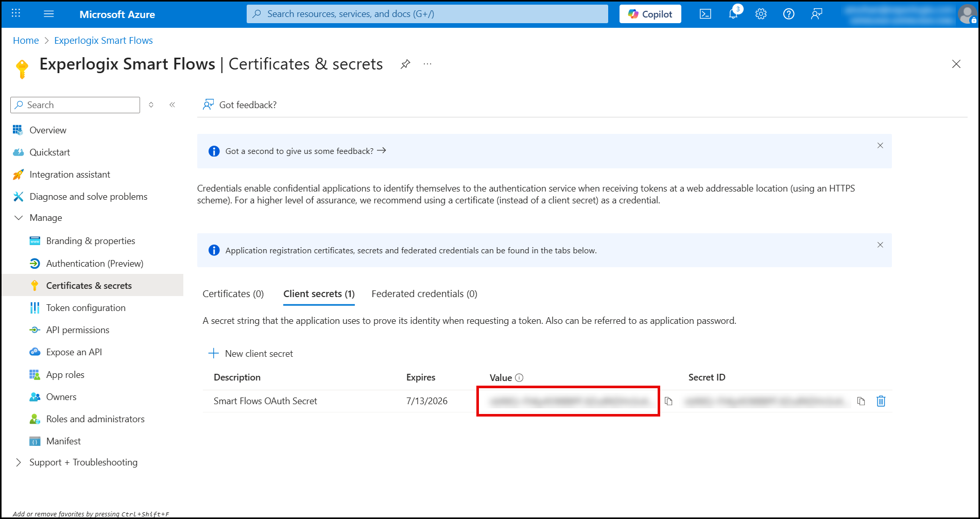Open Expose an API
Viewport: 980px width, 519px height.
tap(74, 352)
